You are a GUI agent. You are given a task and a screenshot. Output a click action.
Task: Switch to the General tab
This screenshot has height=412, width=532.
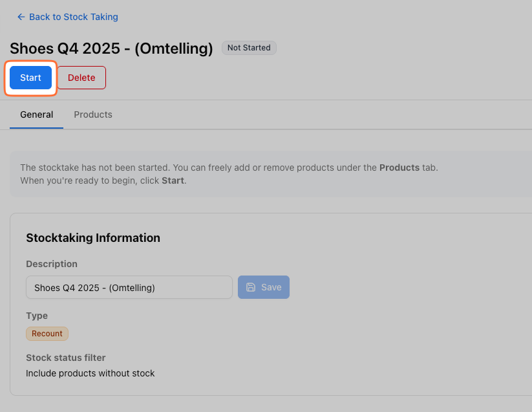pos(37,114)
